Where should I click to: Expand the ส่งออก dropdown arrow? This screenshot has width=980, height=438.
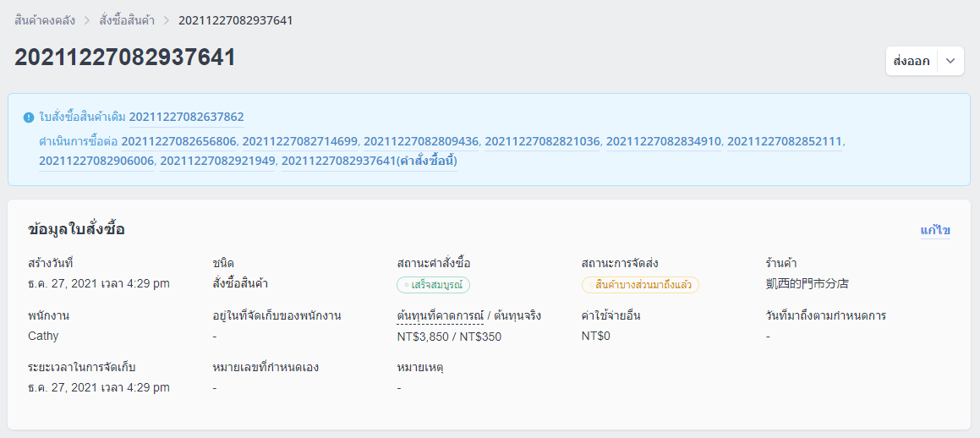(x=950, y=61)
